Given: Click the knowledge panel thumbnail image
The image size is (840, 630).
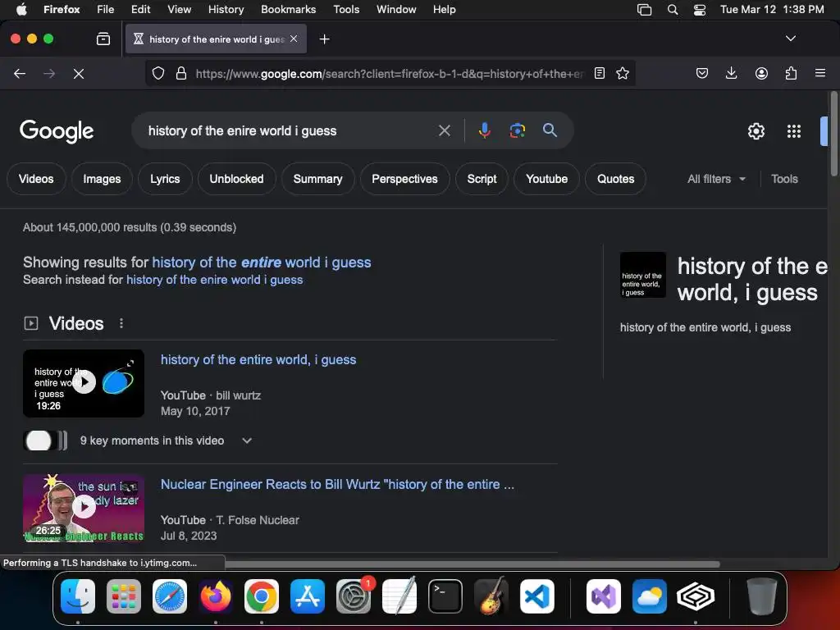Looking at the screenshot, I should (643, 275).
